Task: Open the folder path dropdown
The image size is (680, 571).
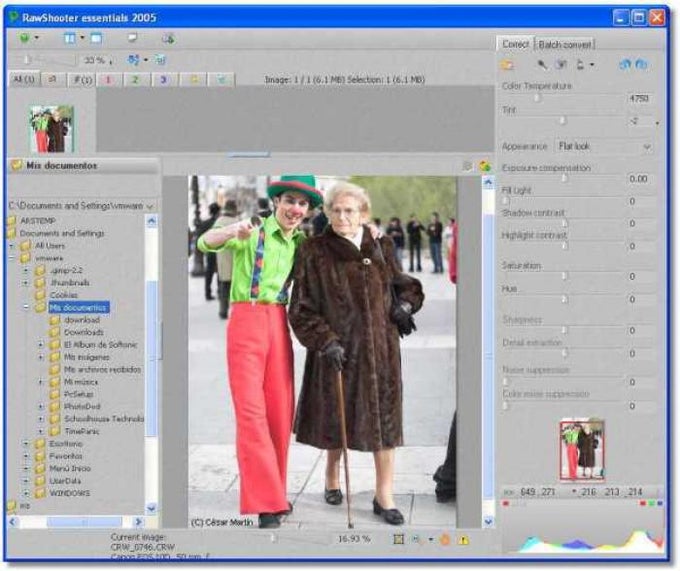Action: 150,206
